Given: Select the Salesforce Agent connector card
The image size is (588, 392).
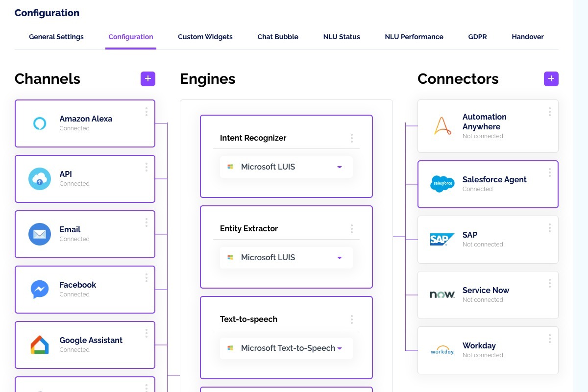Looking at the screenshot, I should point(488,184).
